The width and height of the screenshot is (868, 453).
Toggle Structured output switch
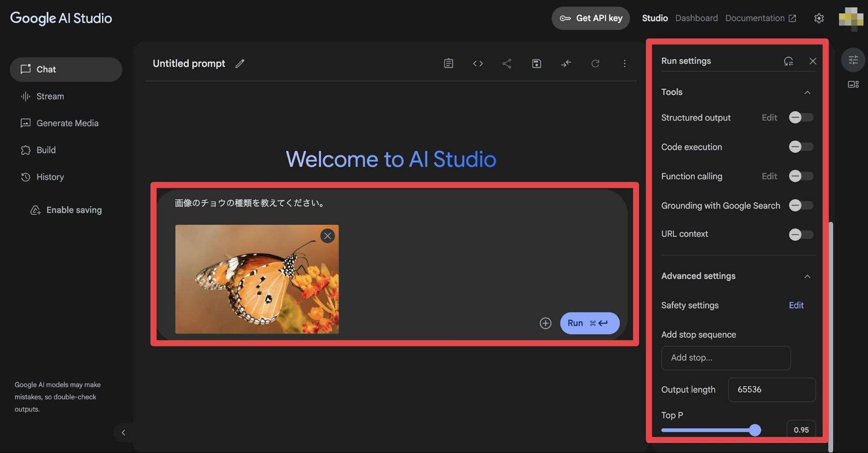801,118
